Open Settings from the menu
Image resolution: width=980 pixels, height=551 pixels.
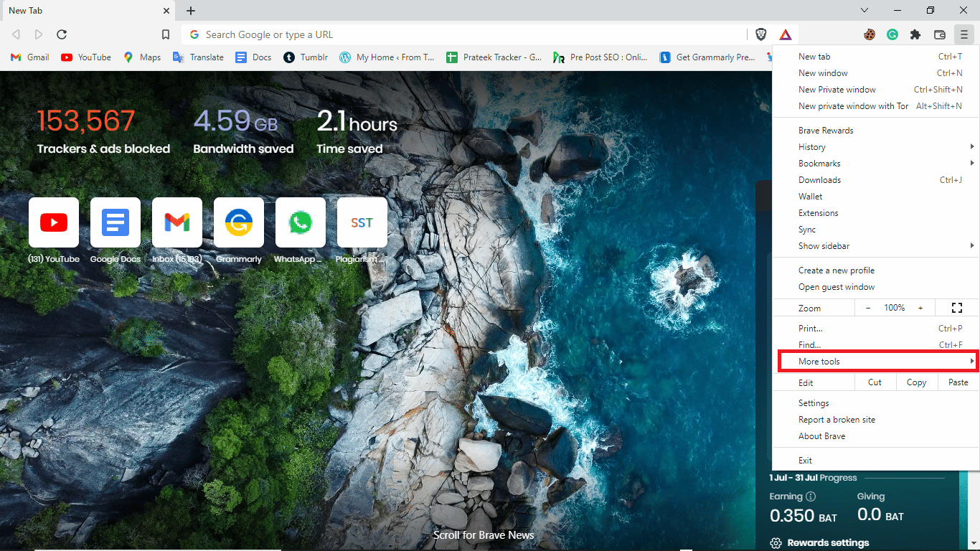[x=876, y=403]
